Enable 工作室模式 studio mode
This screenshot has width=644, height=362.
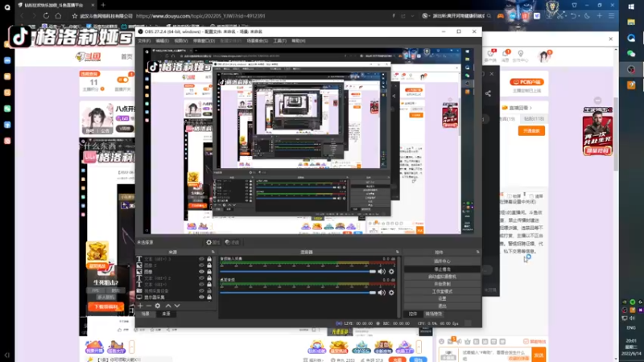click(x=442, y=291)
